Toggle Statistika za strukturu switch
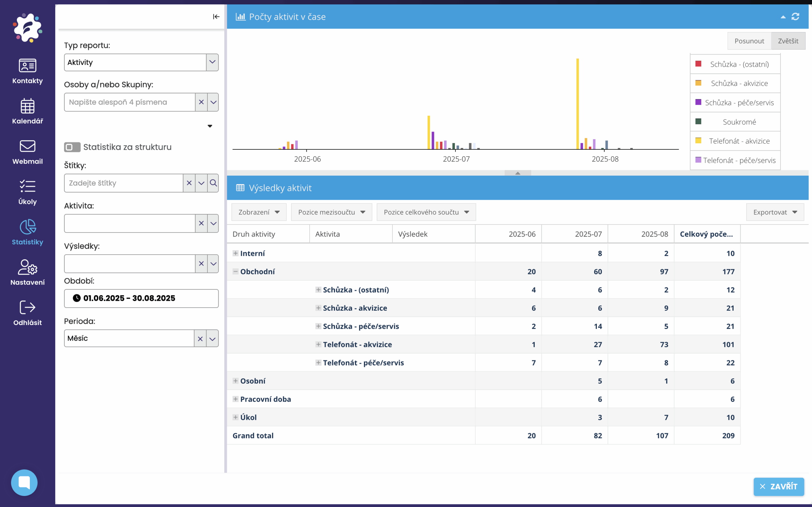This screenshot has width=812, height=507. pos(72,147)
